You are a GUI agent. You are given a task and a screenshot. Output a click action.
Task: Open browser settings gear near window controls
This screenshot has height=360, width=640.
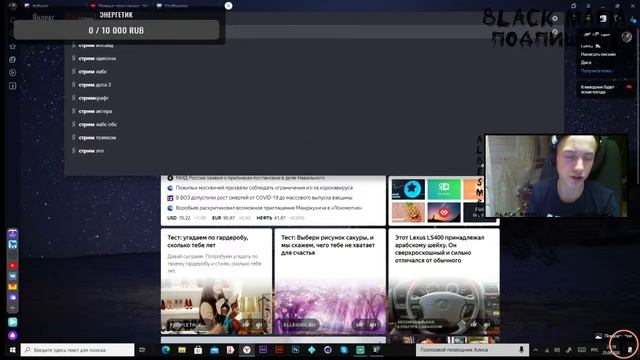point(555,18)
